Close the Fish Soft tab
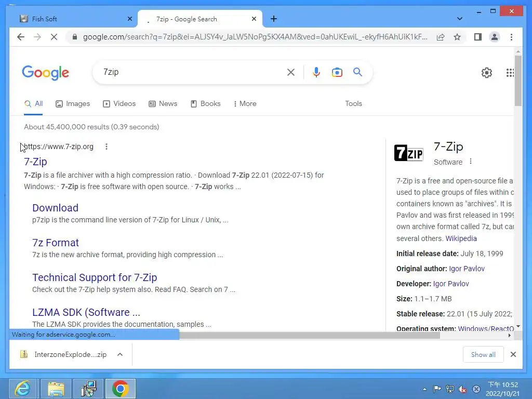Screen dimensions: 532x399 coord(129,19)
